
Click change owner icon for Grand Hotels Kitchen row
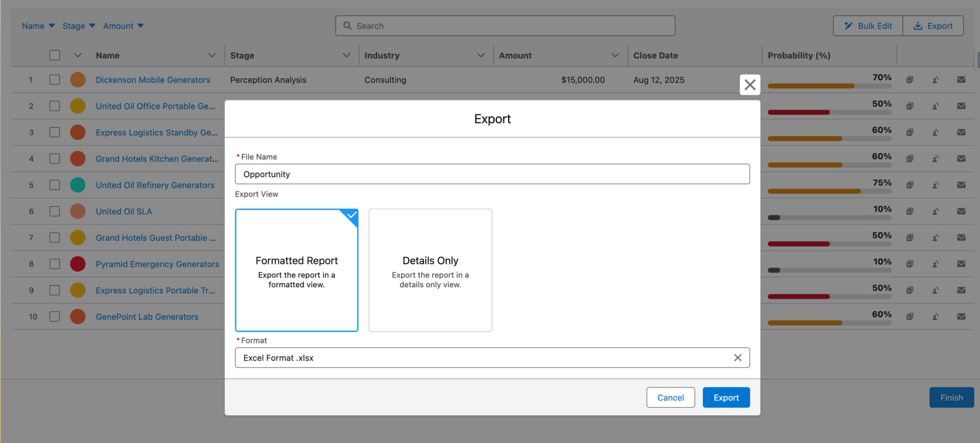pyautogui.click(x=936, y=159)
